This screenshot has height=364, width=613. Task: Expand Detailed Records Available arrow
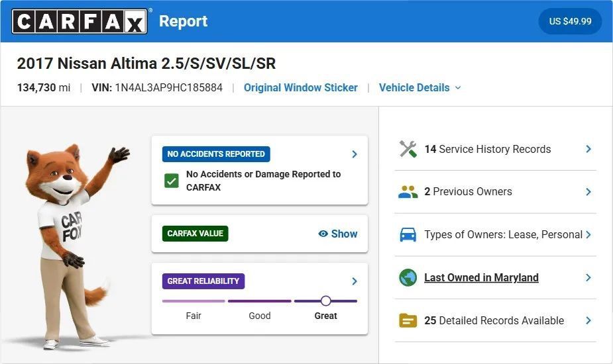[588, 320]
